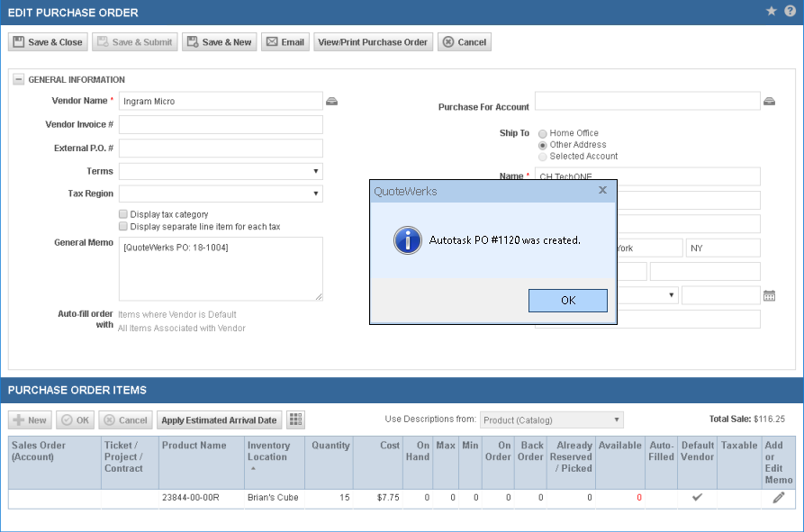This screenshot has width=804, height=532.
Task: Open the Terms dropdown
Action: [315, 171]
